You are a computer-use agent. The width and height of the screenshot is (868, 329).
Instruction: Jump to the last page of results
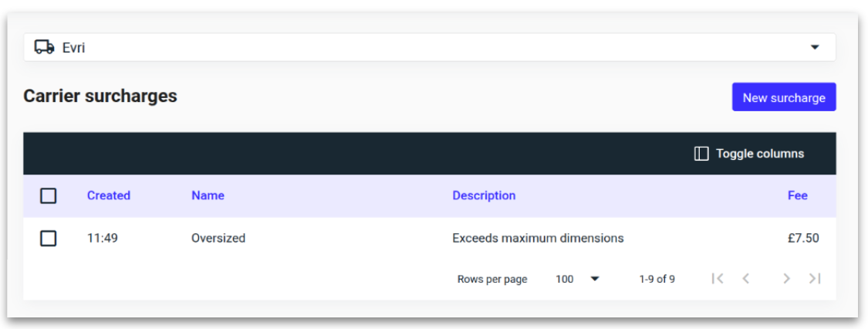coord(814,279)
